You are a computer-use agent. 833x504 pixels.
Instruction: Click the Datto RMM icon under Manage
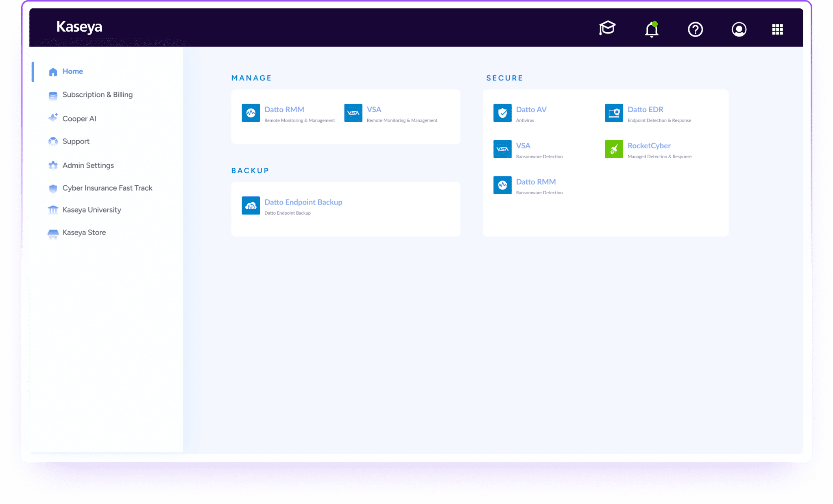(251, 113)
